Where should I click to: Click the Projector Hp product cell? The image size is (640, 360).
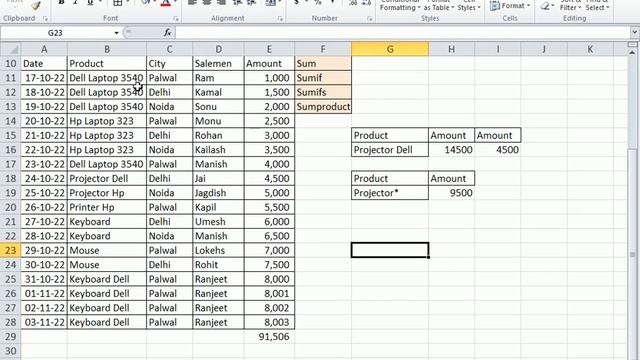click(x=107, y=193)
